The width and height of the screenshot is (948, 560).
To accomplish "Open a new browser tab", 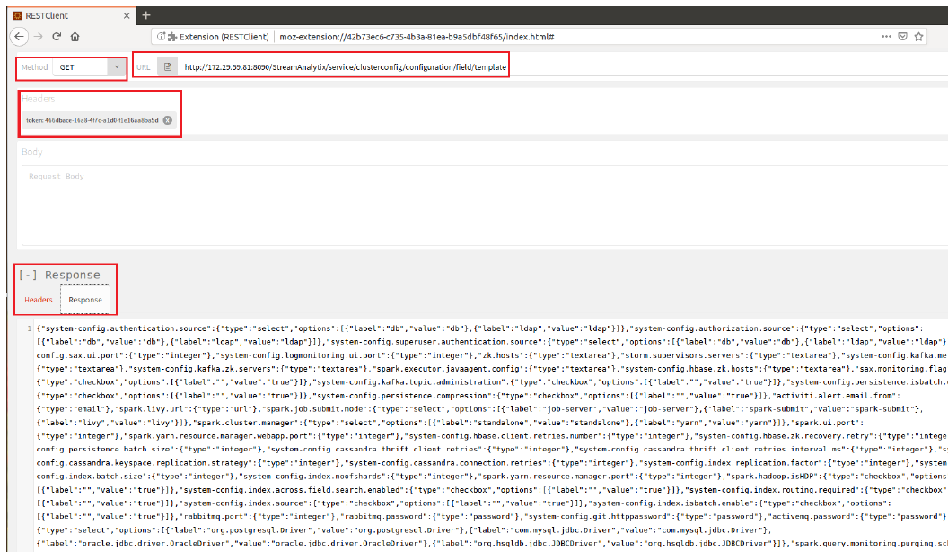I will pos(146,15).
